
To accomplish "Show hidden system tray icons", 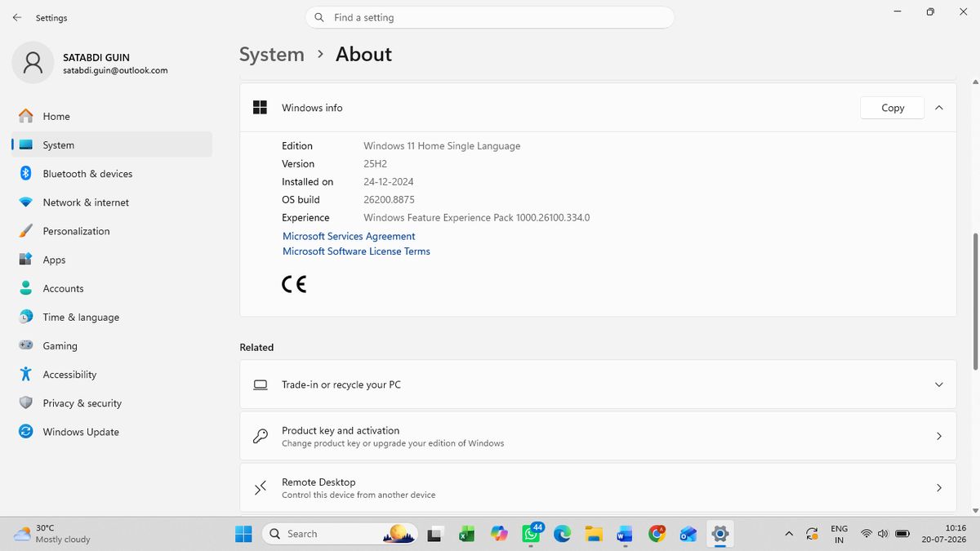I will pos(788,534).
